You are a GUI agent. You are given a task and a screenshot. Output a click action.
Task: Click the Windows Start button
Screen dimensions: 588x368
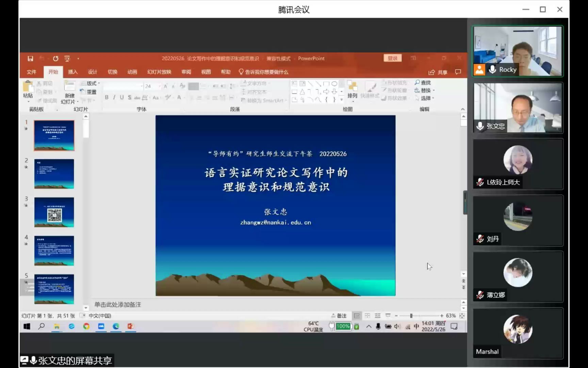tap(27, 326)
